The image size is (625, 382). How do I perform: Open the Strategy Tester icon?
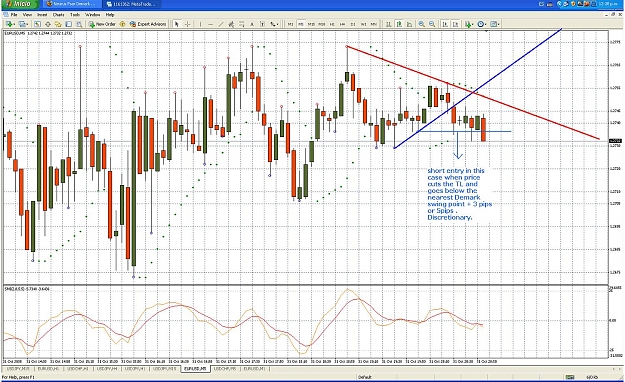coord(79,24)
